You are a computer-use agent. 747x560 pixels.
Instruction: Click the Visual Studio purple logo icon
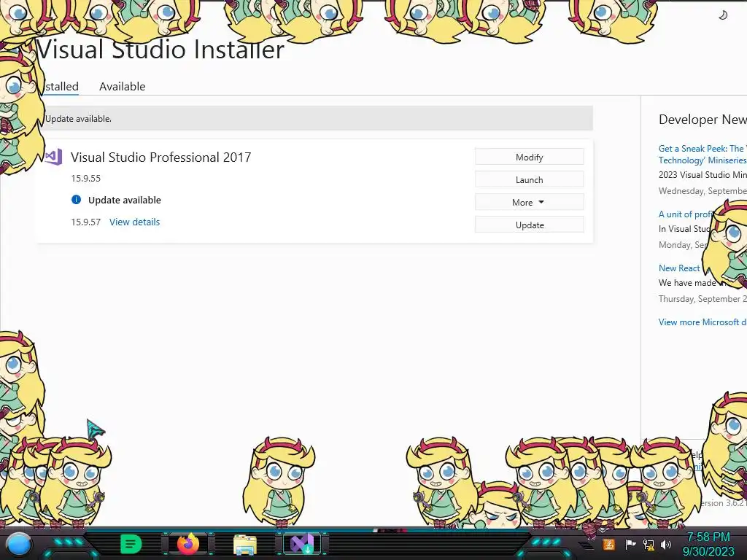pos(54,157)
